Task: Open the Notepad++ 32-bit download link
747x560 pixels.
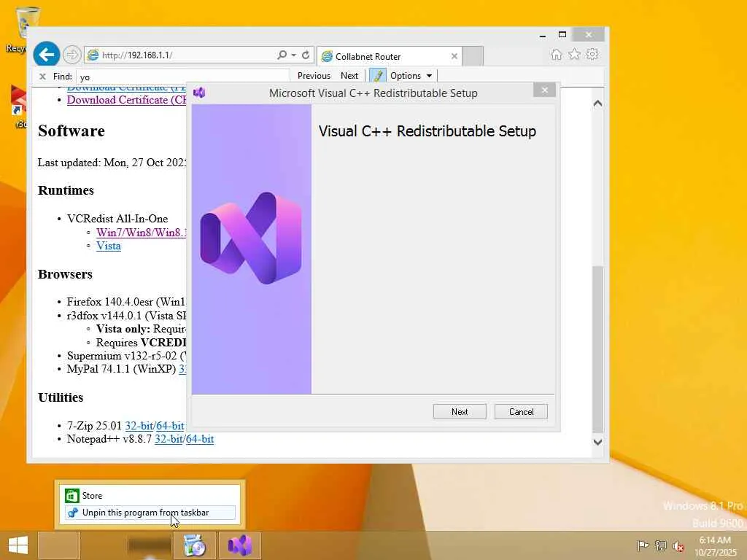Action: point(169,439)
